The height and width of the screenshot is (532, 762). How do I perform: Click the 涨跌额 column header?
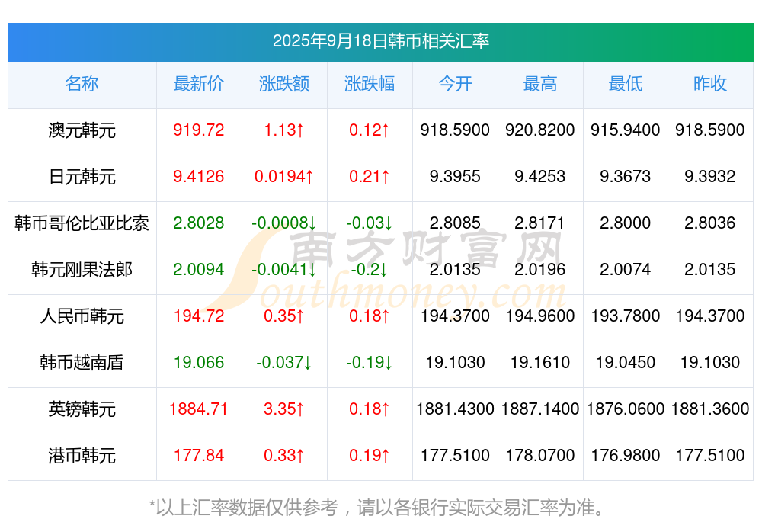tap(284, 84)
